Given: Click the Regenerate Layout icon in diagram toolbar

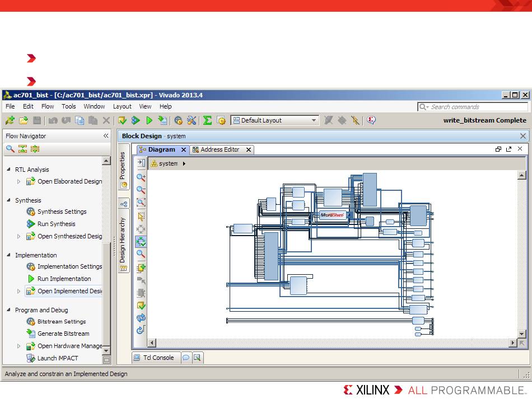Looking at the screenshot, I should click(141, 318).
